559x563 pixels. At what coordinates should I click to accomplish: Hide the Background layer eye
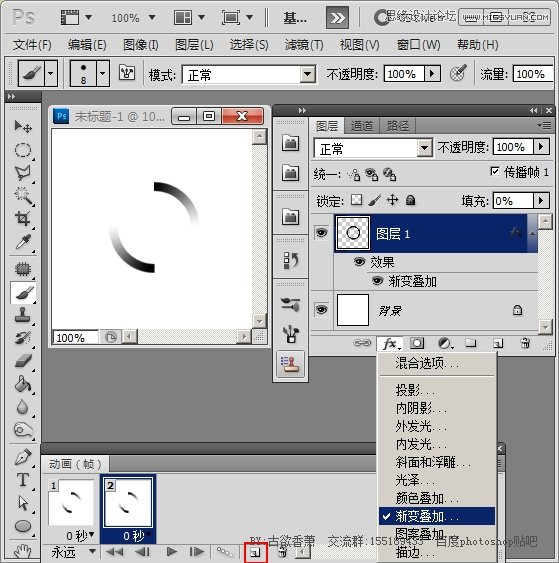click(321, 310)
